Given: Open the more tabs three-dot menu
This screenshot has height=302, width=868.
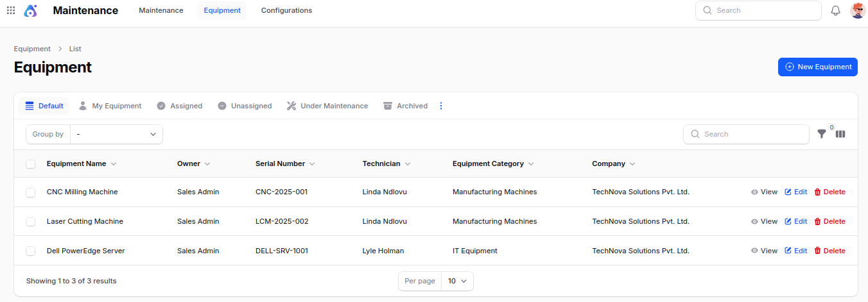Looking at the screenshot, I should (x=441, y=106).
